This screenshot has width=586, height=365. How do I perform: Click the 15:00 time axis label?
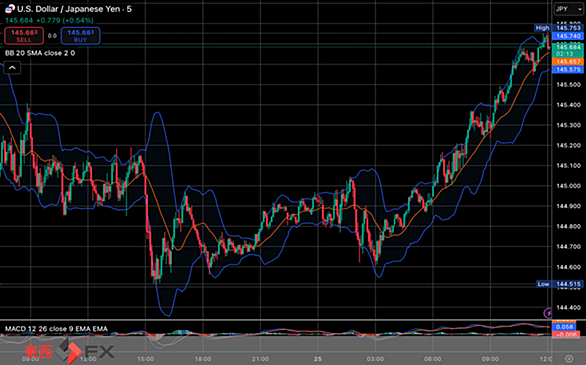145,359
